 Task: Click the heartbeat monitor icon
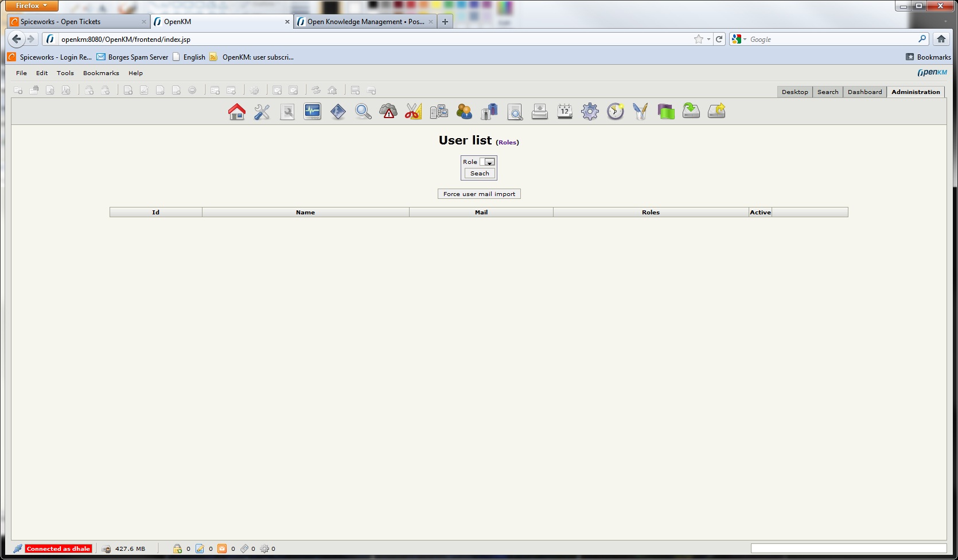[x=313, y=111]
